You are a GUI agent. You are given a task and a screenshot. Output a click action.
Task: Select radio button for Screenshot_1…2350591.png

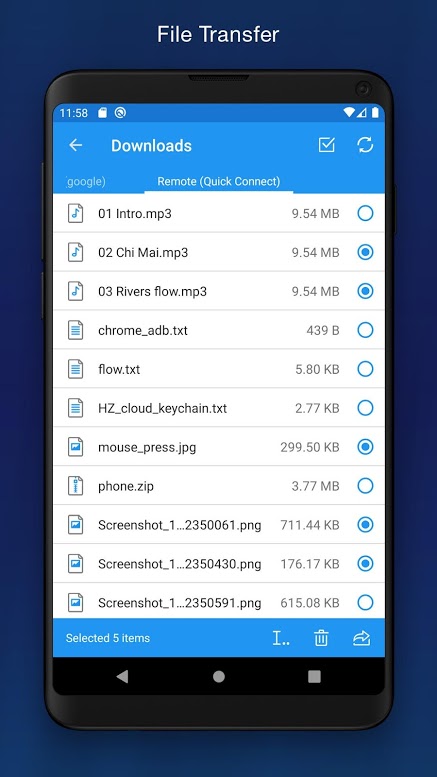pyautogui.click(x=365, y=603)
